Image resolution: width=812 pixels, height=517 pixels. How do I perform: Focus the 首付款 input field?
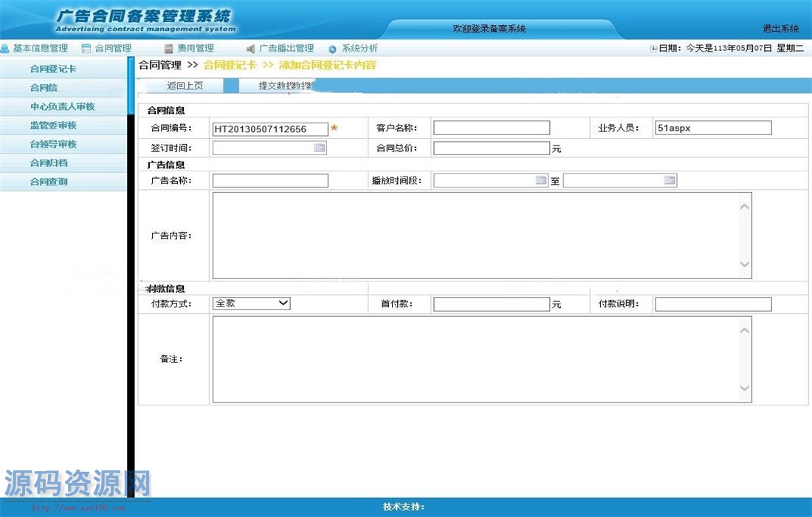point(492,304)
